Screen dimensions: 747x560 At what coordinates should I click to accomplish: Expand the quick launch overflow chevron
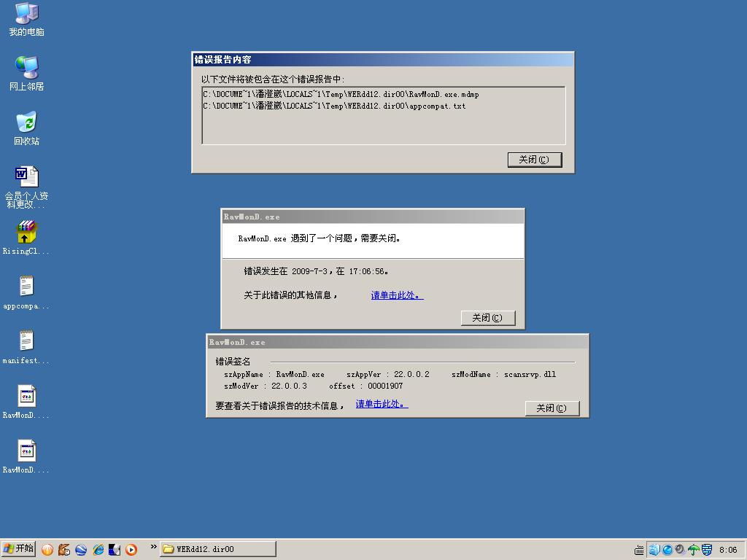tap(153, 547)
